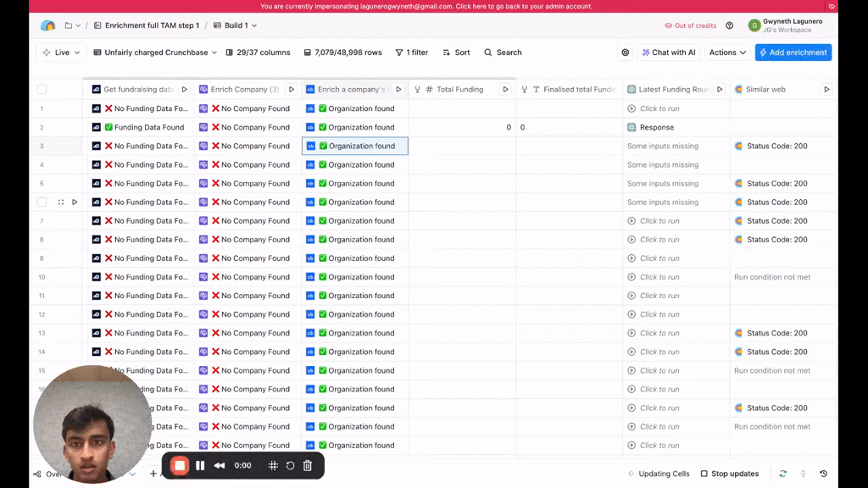
Task: Click the rewind icon in the recorder bar
Action: coord(220,465)
